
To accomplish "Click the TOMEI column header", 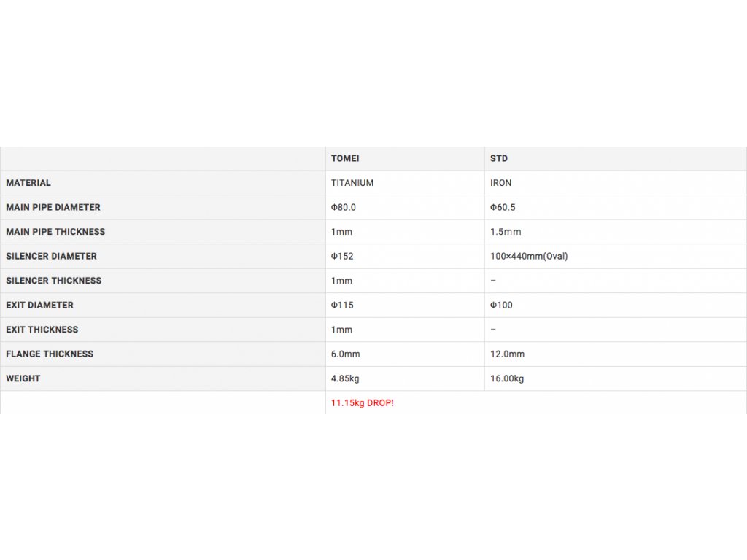I will click(x=345, y=158).
